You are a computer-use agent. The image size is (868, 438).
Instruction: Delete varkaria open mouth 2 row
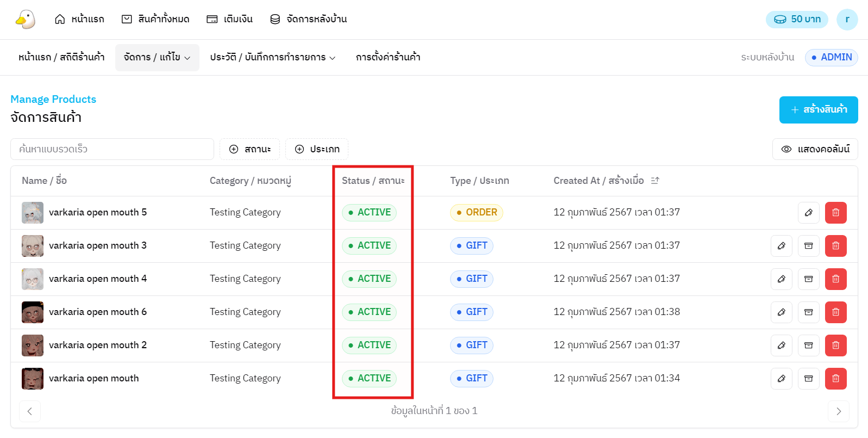click(x=835, y=346)
